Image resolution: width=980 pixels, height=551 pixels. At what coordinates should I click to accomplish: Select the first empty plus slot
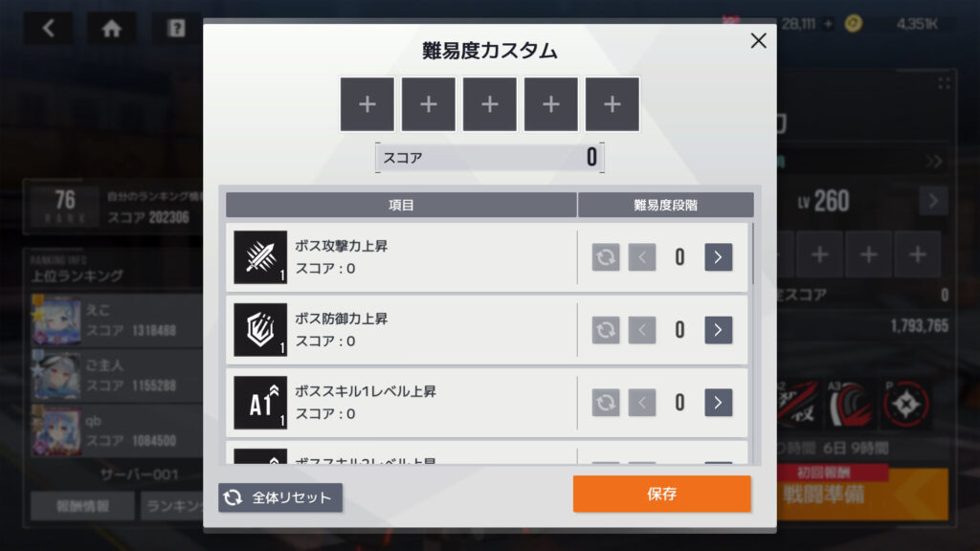367,104
